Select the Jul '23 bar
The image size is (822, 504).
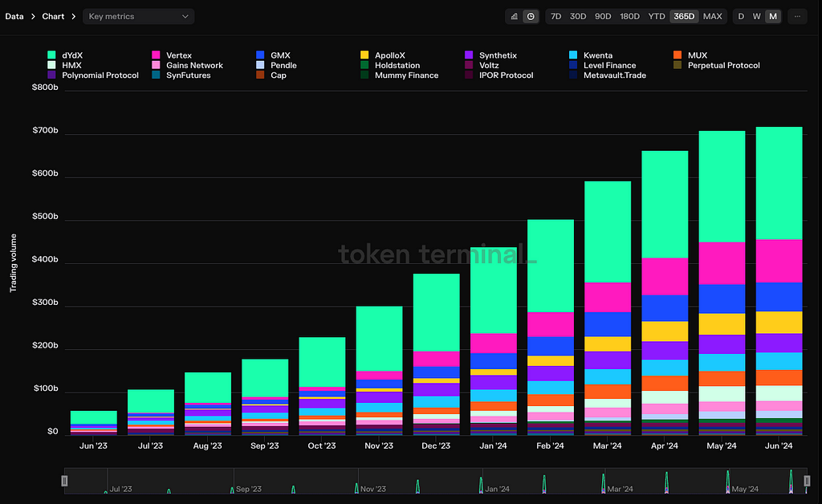click(150, 413)
